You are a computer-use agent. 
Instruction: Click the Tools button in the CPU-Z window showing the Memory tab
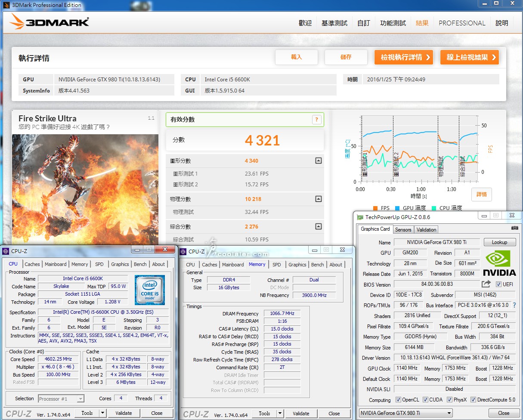pyautogui.click(x=264, y=414)
